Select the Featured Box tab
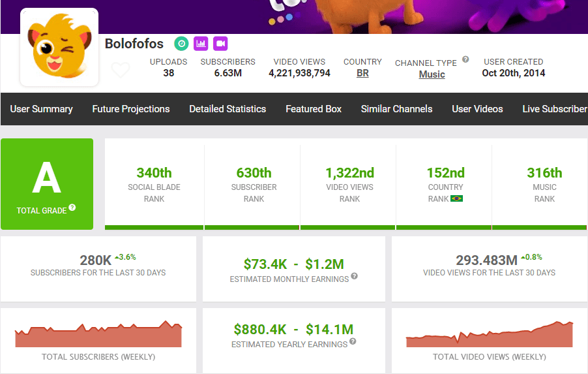The width and height of the screenshot is (588, 374). pyautogui.click(x=314, y=109)
